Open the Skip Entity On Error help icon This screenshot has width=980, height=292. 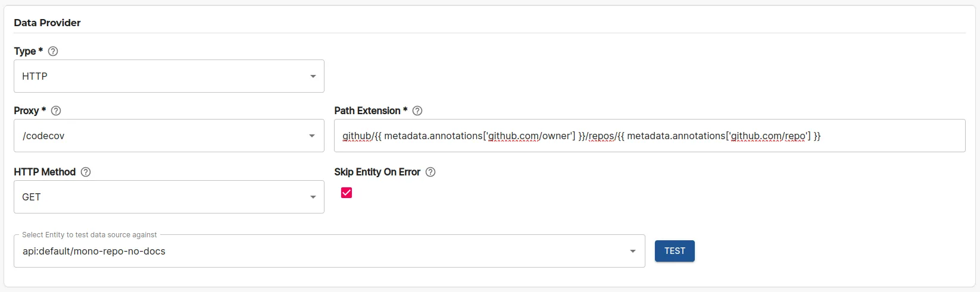click(430, 172)
